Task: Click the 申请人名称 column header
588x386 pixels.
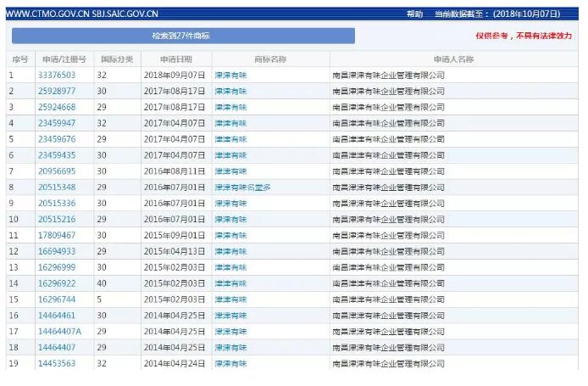Action: (x=453, y=59)
